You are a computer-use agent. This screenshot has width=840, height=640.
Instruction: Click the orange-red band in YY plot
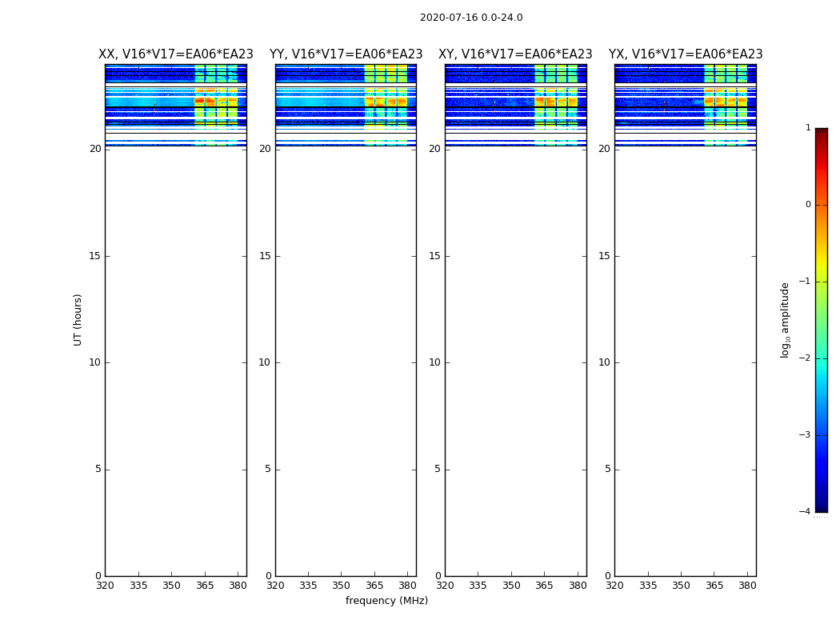[x=386, y=102]
